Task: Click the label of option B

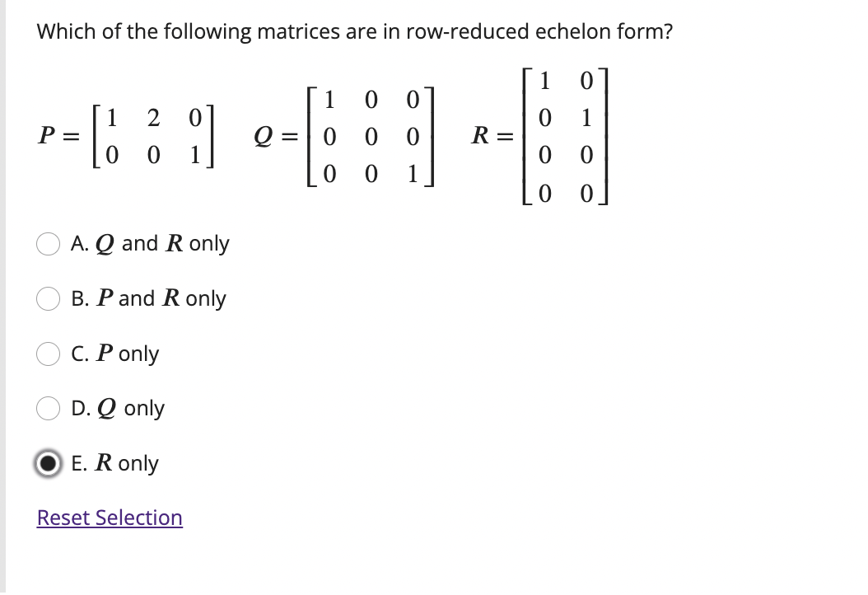Action: coord(148,298)
